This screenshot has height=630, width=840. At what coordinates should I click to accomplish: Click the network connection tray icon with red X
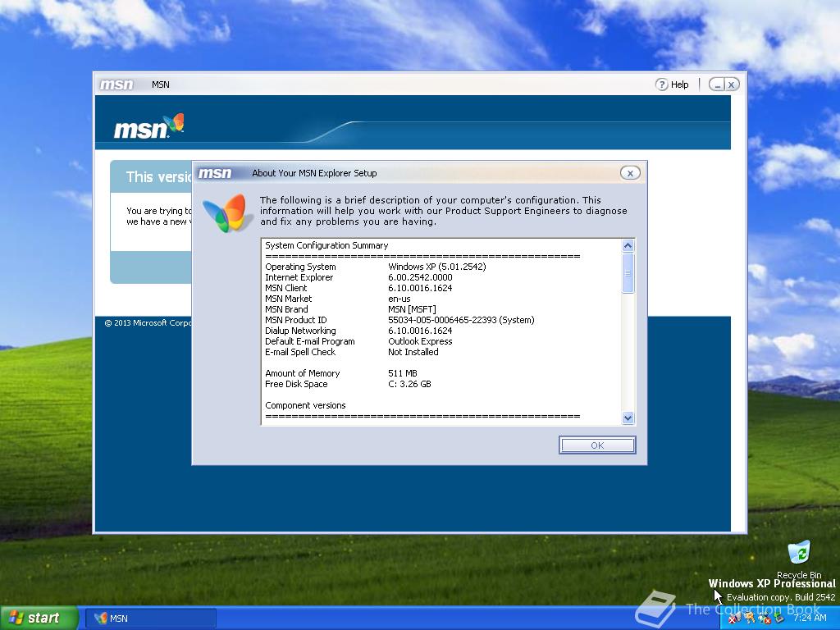(764, 619)
